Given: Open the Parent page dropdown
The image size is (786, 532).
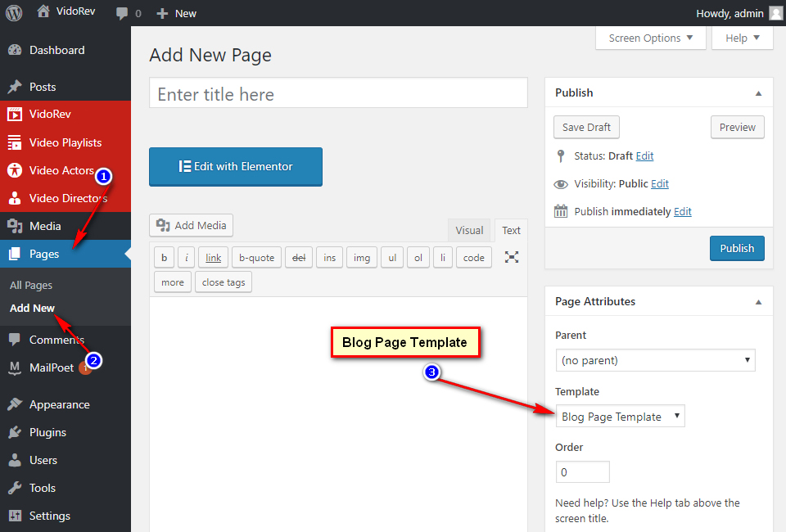Looking at the screenshot, I should pyautogui.click(x=655, y=360).
